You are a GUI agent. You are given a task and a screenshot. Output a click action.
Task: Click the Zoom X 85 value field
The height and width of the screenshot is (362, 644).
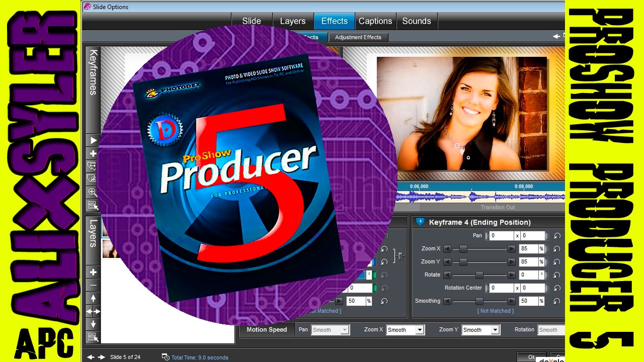(x=529, y=248)
